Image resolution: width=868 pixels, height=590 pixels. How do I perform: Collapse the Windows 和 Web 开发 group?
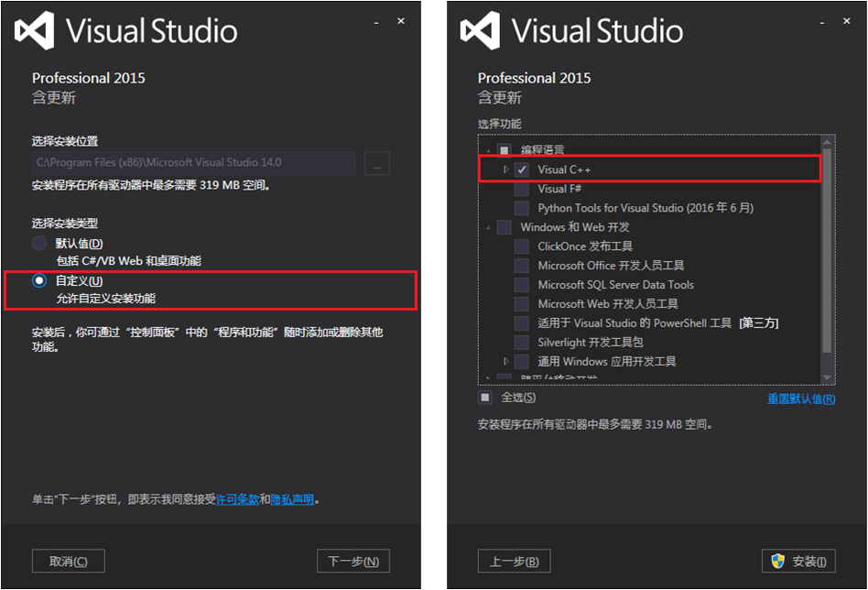pos(488,228)
